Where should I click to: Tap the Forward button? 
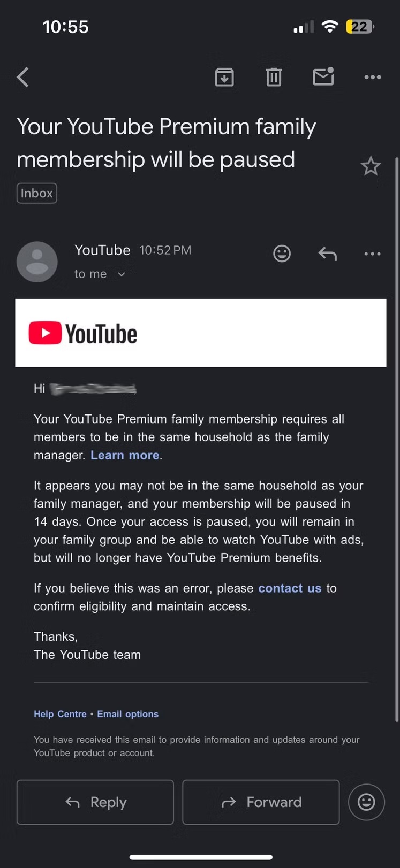[x=261, y=802]
